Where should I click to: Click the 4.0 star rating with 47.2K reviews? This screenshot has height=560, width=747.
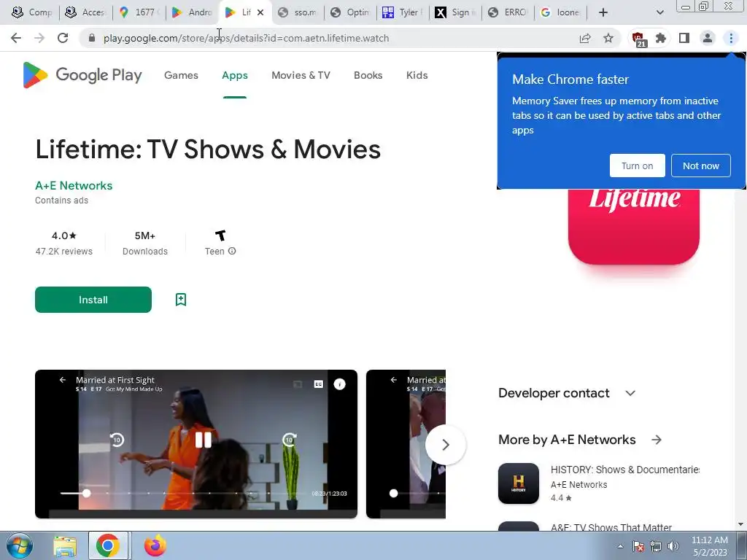[64, 243]
